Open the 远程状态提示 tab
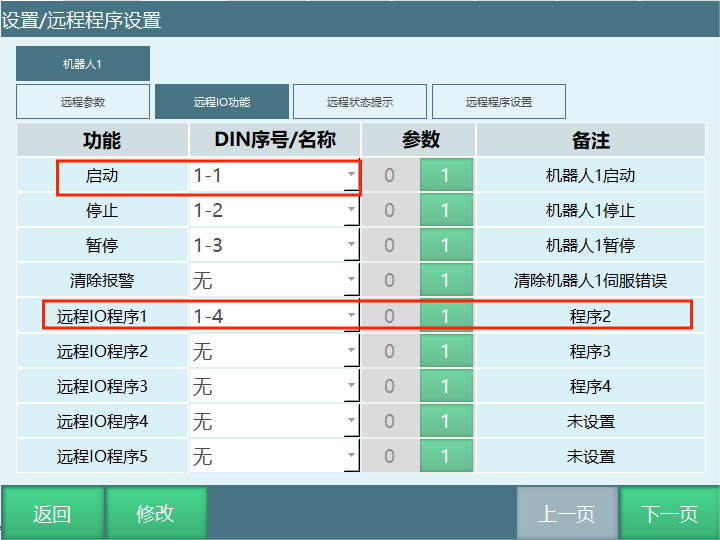This screenshot has height=540, width=720. click(360, 102)
